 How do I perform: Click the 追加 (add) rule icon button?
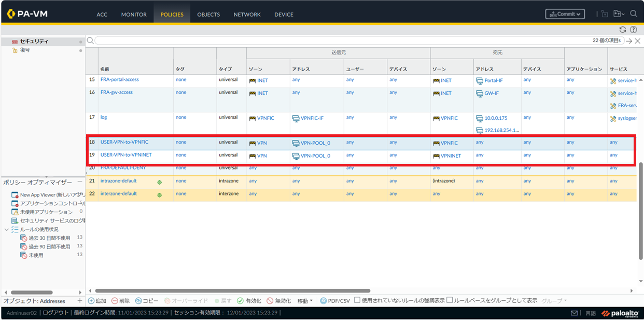pyautogui.click(x=97, y=301)
